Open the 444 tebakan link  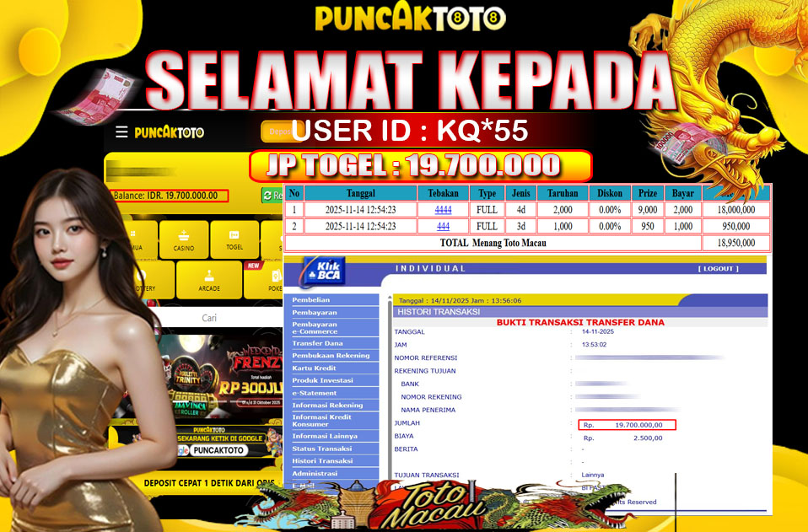(443, 226)
